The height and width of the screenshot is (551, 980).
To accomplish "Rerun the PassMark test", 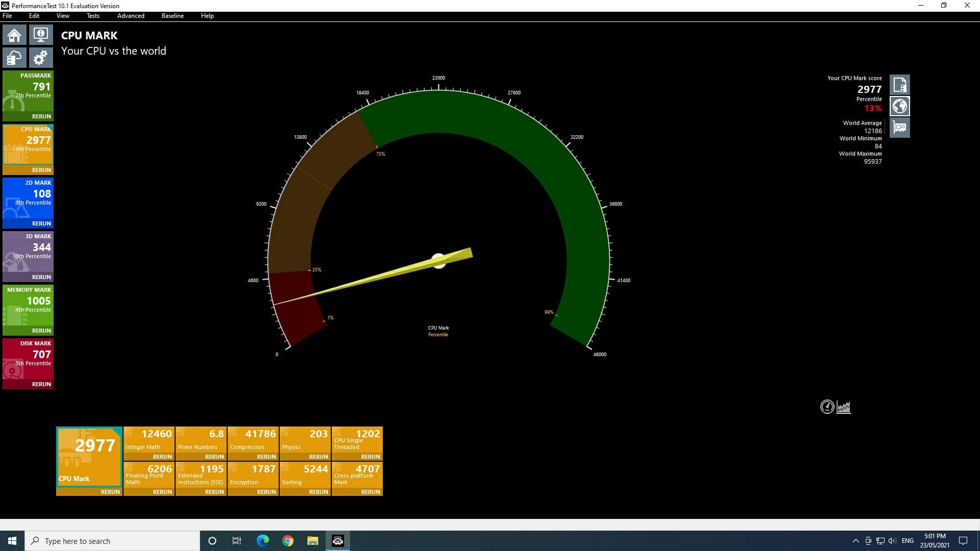I will tap(41, 116).
